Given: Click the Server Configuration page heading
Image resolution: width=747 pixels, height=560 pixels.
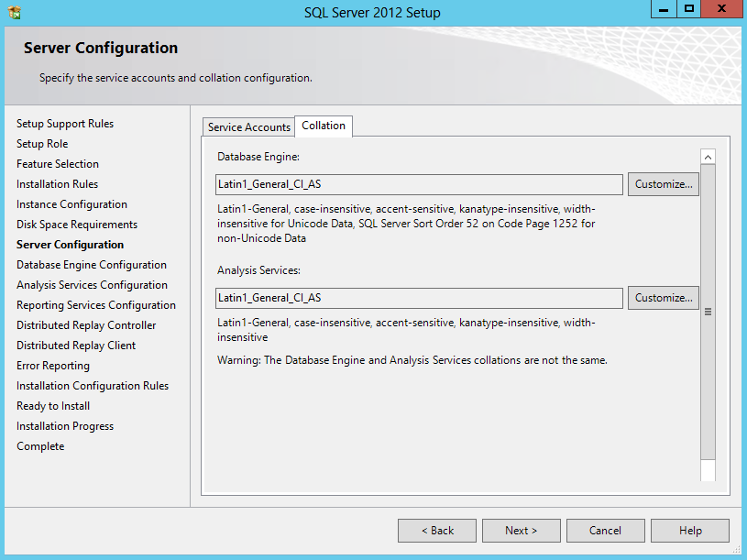Looking at the screenshot, I should click(101, 48).
